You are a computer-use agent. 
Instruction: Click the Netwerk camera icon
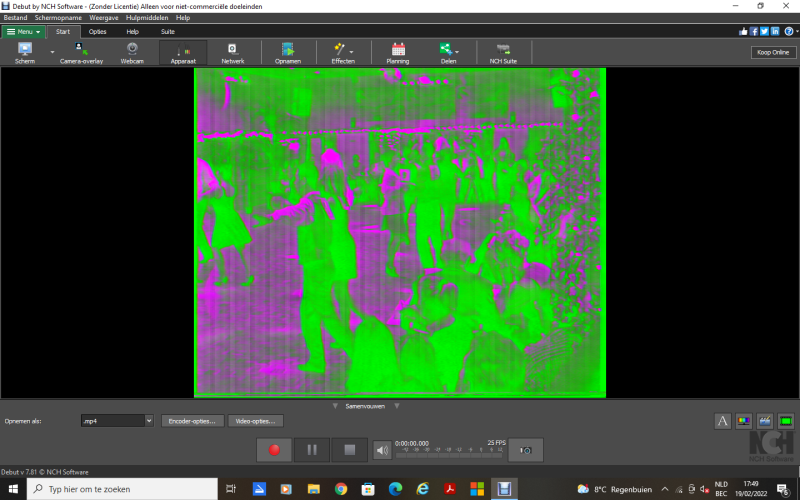tap(232, 52)
